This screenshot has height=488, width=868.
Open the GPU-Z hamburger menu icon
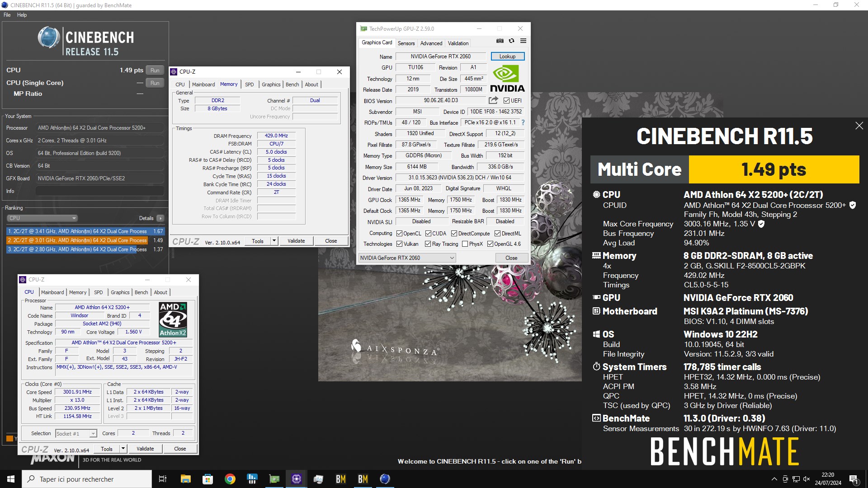(x=523, y=41)
